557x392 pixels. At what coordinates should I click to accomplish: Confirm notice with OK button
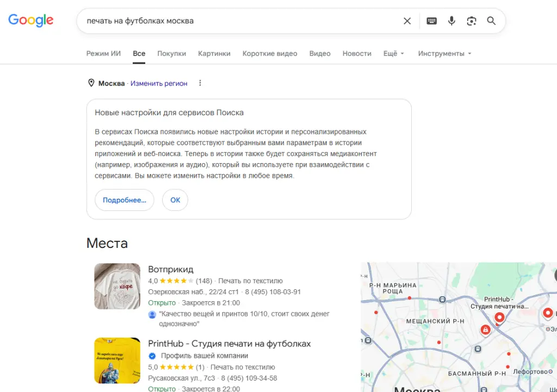point(175,200)
